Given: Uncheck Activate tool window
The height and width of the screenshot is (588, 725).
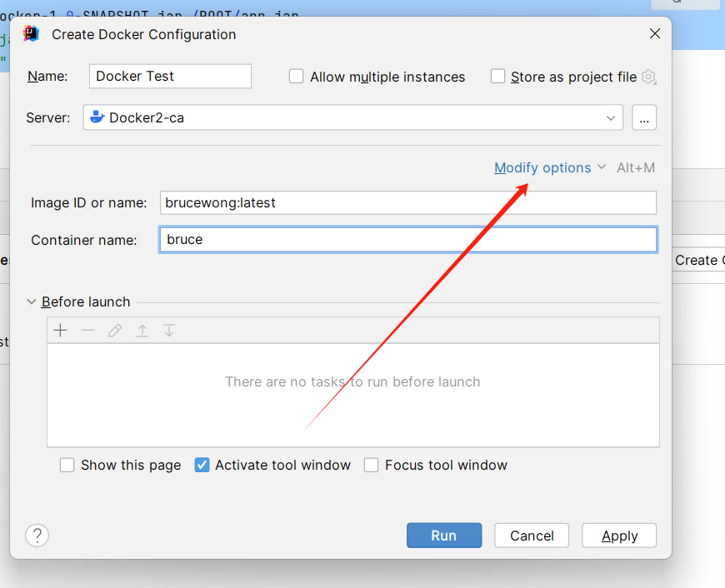Looking at the screenshot, I should (202, 465).
